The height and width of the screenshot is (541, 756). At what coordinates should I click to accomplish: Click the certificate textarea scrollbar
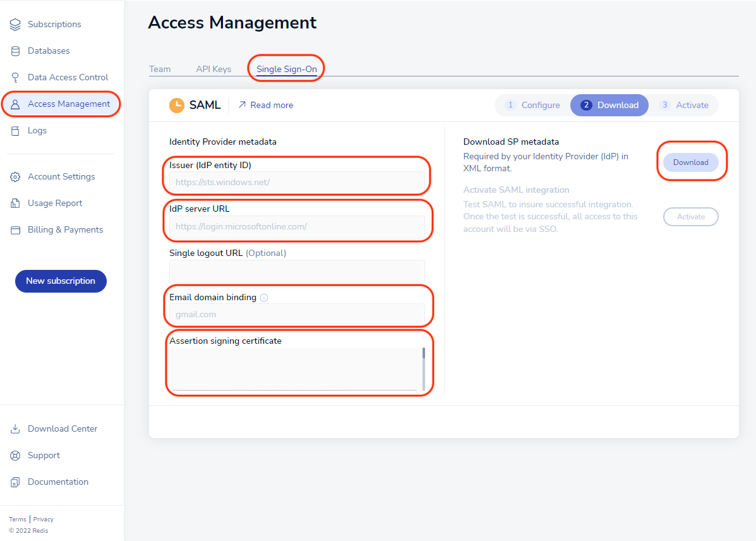pos(424,368)
